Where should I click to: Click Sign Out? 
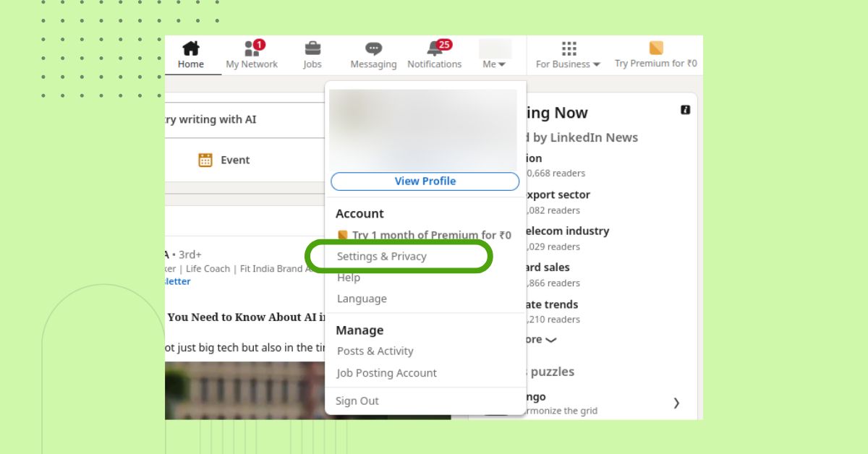coord(357,401)
